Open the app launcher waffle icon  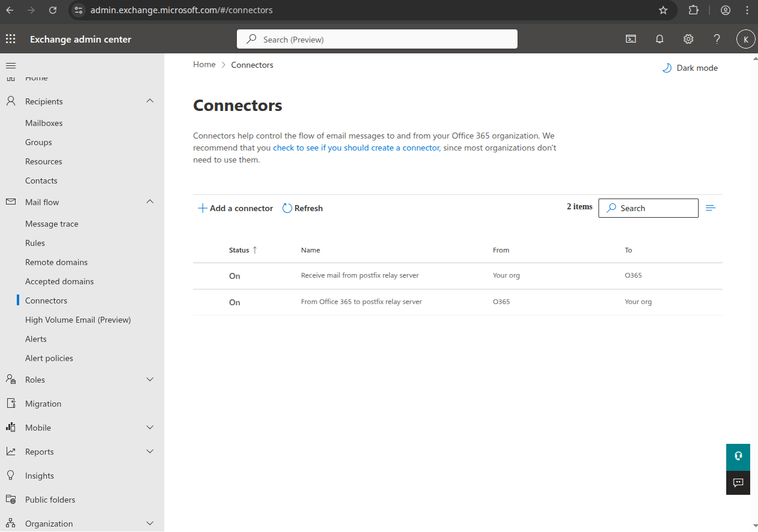[x=11, y=39]
